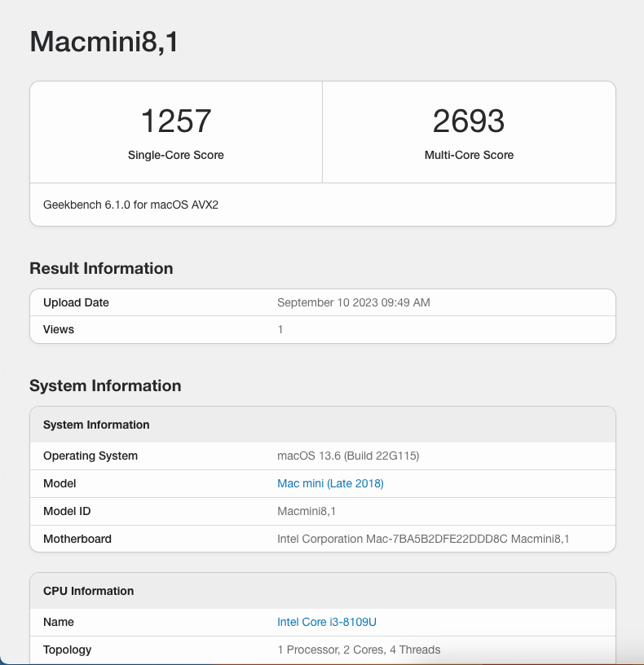Image resolution: width=644 pixels, height=665 pixels.
Task: Click the Geekbench 6.1.0 for macOS AVX2 text
Action: (x=130, y=205)
